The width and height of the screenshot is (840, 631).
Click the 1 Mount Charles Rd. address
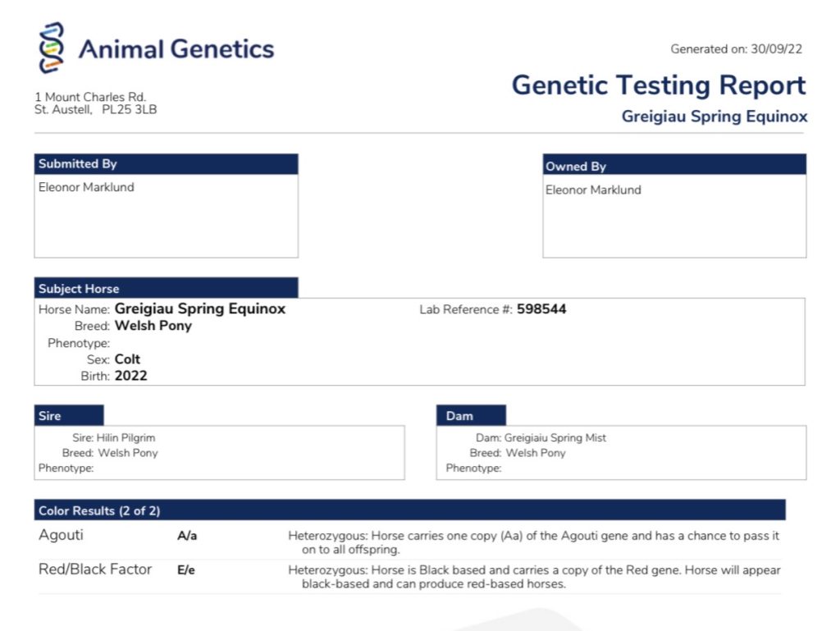(x=90, y=98)
